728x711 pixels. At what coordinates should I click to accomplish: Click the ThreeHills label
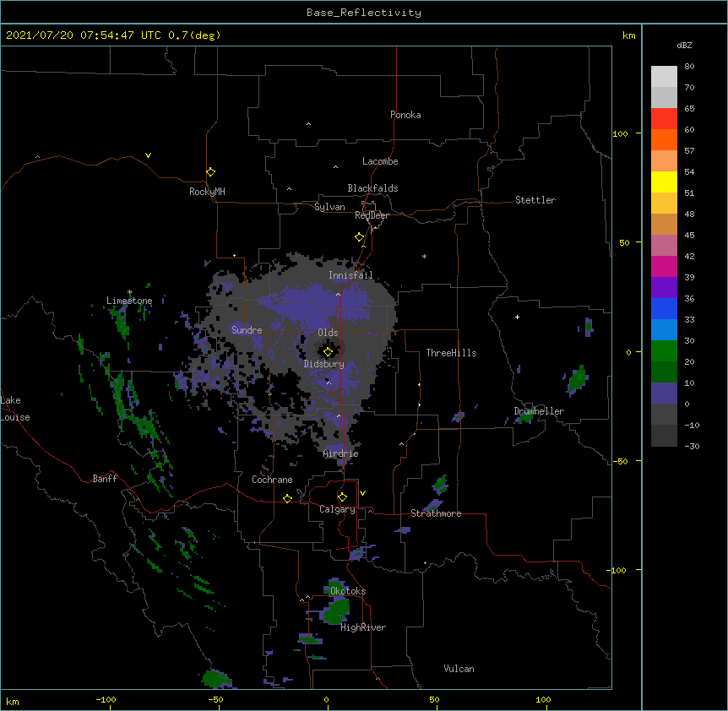[x=451, y=353]
